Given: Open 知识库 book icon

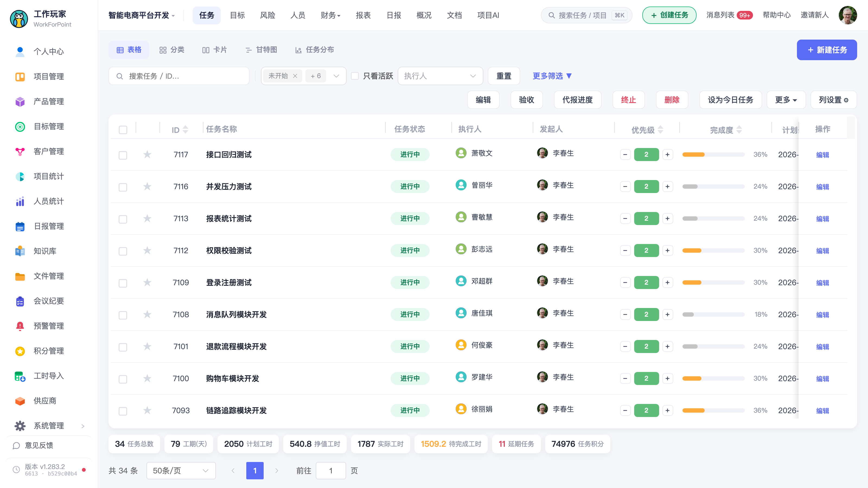Looking at the screenshot, I should [20, 251].
